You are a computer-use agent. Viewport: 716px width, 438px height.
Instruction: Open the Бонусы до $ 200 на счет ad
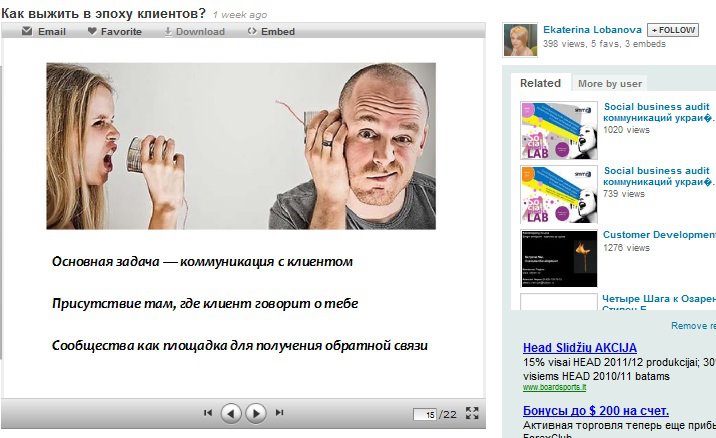596,411
